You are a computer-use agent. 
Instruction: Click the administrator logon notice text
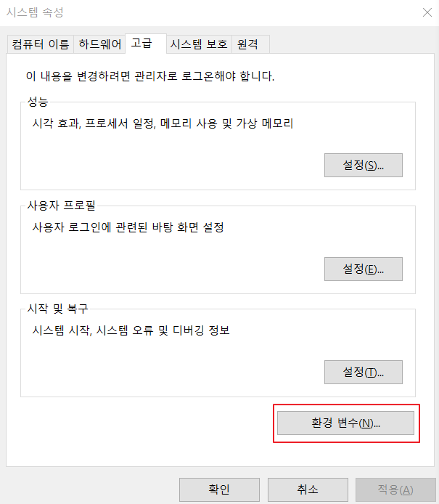pyautogui.click(x=150, y=76)
